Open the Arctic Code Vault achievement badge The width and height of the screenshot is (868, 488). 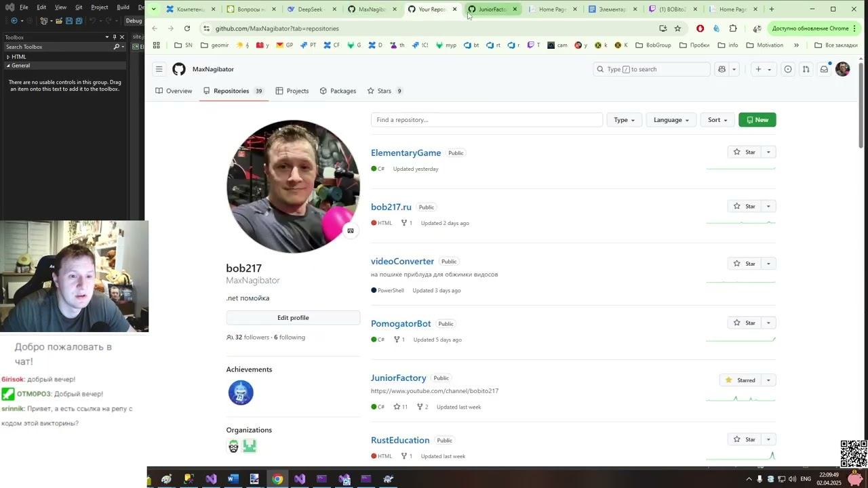point(241,392)
